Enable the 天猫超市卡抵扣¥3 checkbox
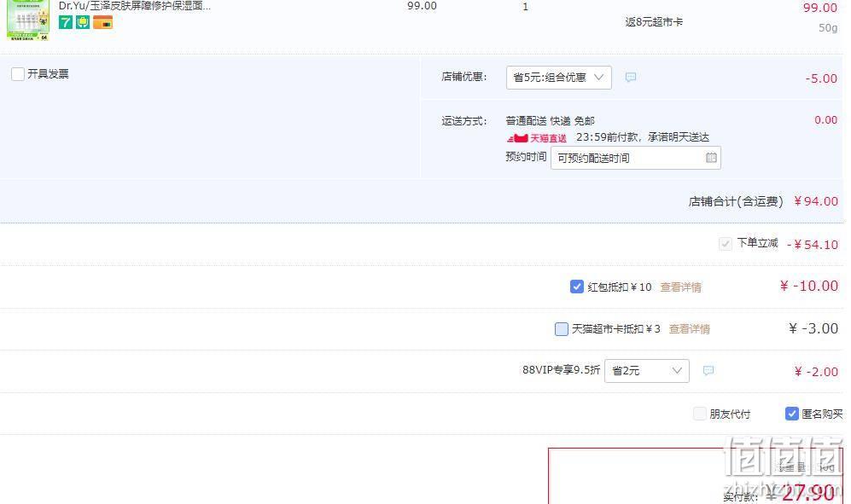Viewport: 851px width, 504px height. (561, 329)
